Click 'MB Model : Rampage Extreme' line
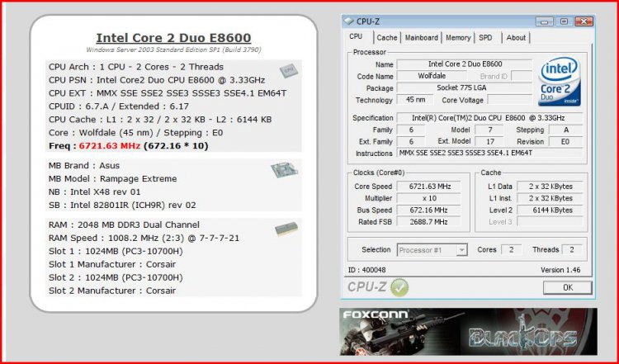The height and width of the screenshot is (364, 619). 112,178
